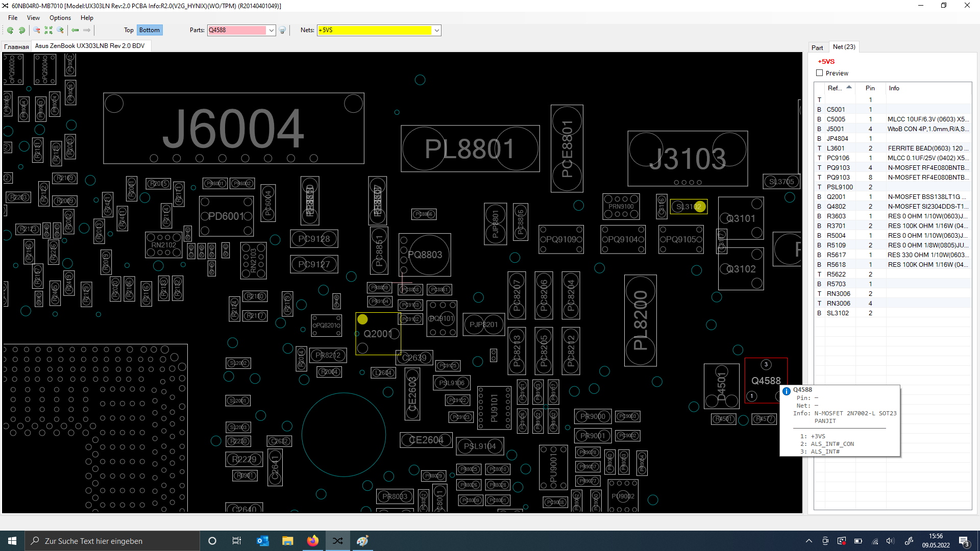Click the Windows taskbar search box
Image resolution: width=980 pixels, height=551 pixels.
pos(112,541)
